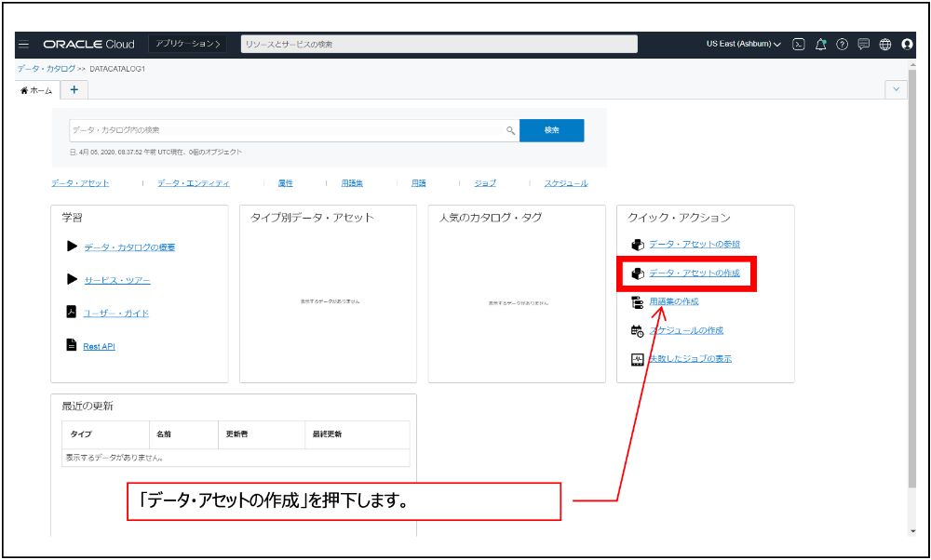Click the scrollbar down arrow

coord(912,531)
